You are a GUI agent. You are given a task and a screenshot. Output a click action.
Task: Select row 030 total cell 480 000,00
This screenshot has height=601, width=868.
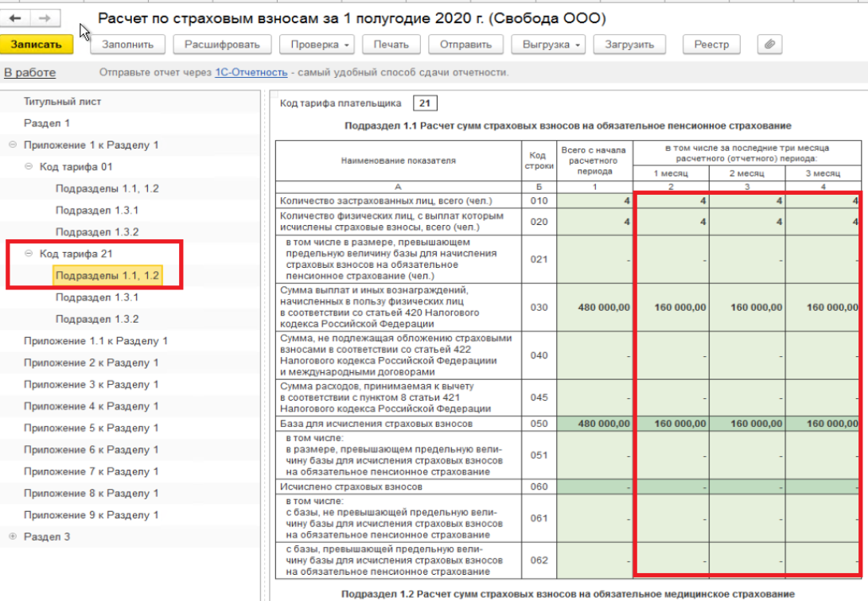coord(594,308)
